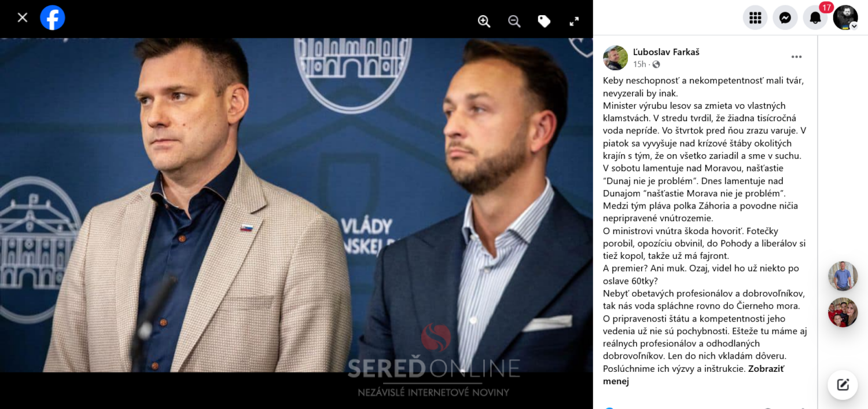Open Messenger from the top bar
868x409 pixels.
click(785, 18)
